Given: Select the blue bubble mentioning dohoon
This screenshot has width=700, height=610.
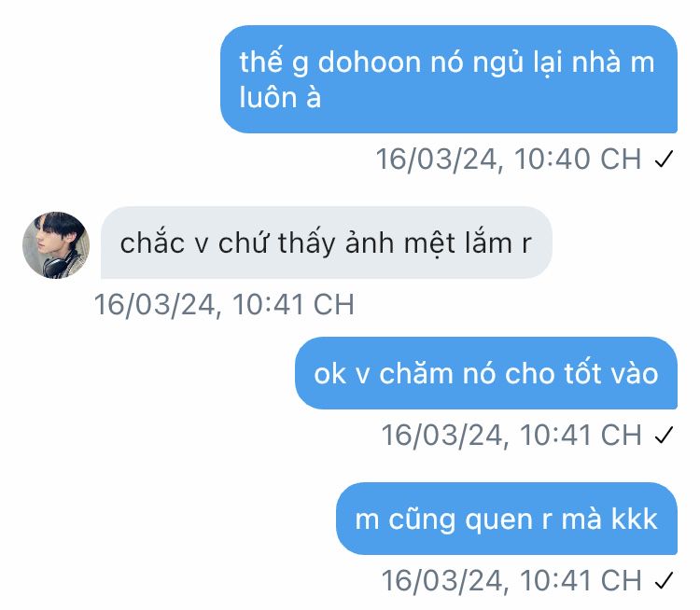Looking at the screenshot, I should 449,79.
